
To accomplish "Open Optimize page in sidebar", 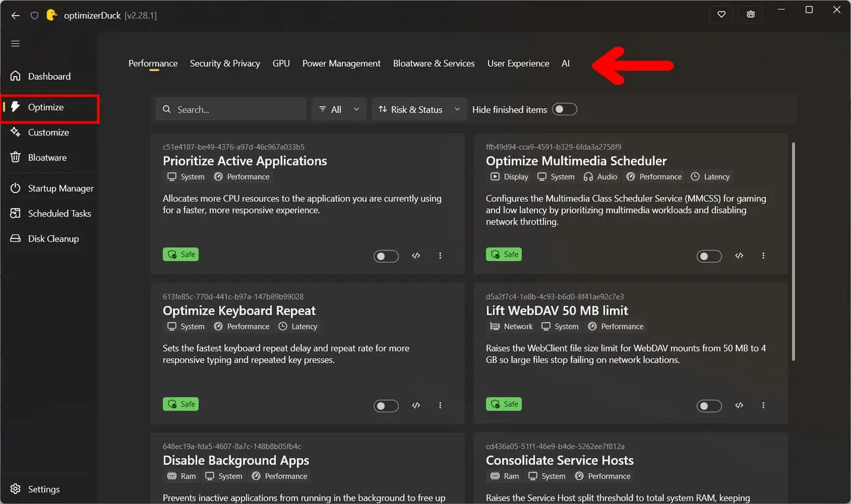I will click(48, 107).
